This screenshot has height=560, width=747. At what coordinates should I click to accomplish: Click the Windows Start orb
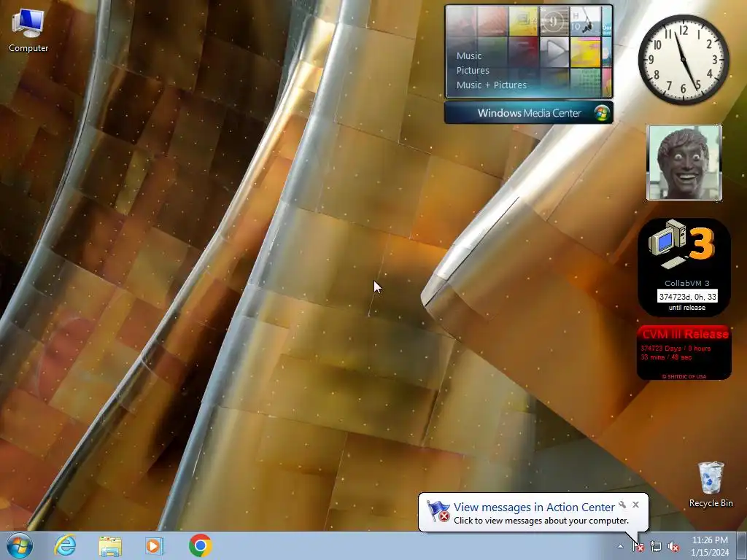(x=20, y=545)
